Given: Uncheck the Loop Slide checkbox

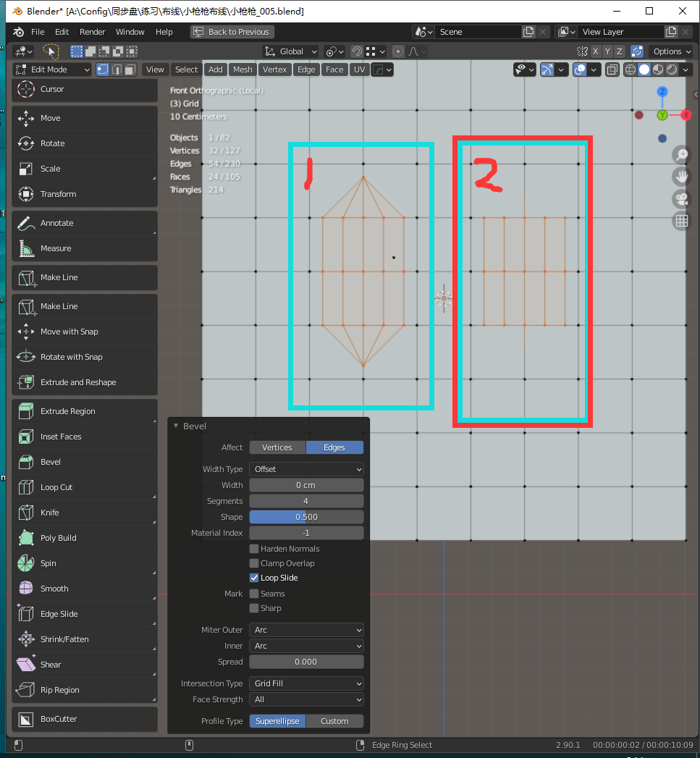Looking at the screenshot, I should point(254,578).
